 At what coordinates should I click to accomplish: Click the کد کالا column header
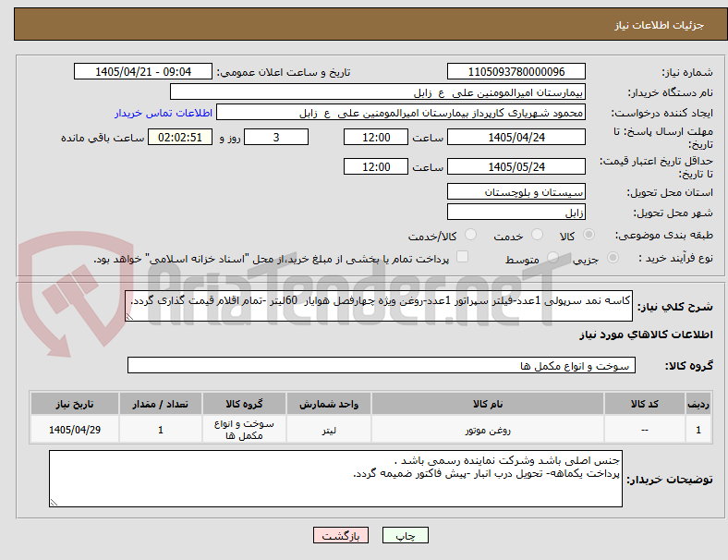(x=645, y=404)
